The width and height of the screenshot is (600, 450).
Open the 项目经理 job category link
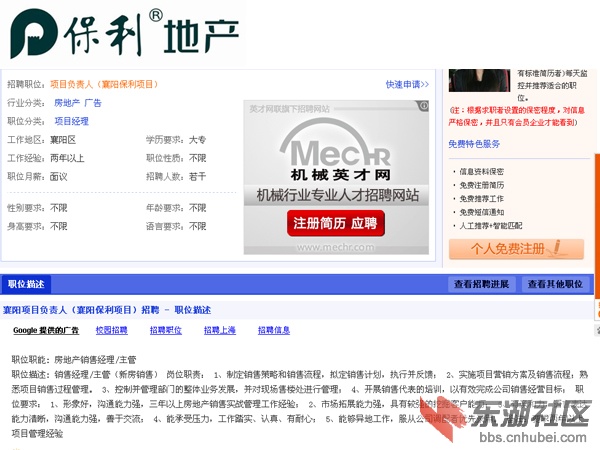click(72, 121)
